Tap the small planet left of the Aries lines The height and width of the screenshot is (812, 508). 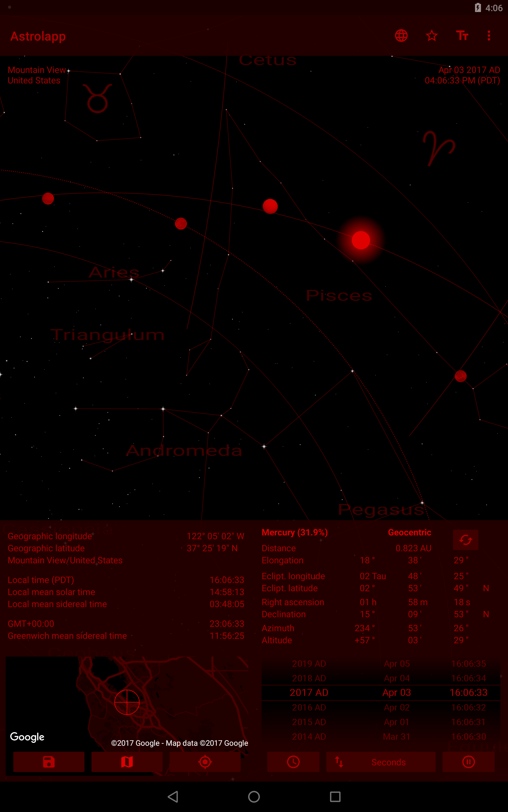click(x=181, y=224)
